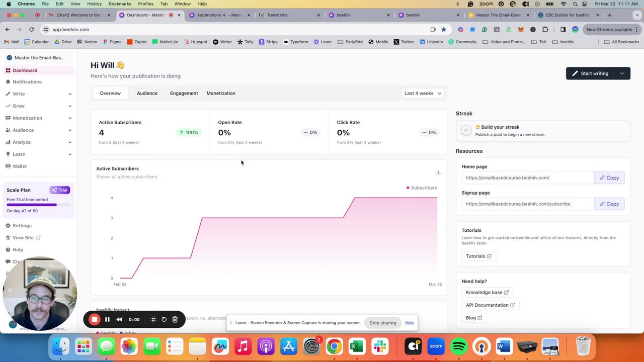Image resolution: width=644 pixels, height=362 pixels.
Task: Open the MetaMask fox extension
Action: (x=521, y=29)
